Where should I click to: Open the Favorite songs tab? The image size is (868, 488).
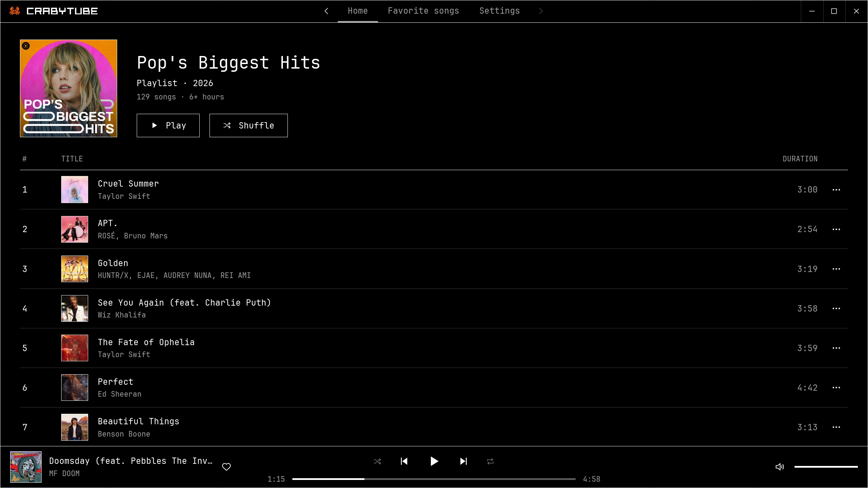[x=423, y=11]
